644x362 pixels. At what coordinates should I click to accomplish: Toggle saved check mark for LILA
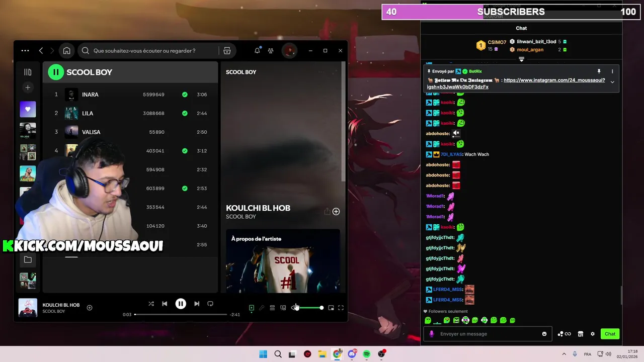[x=185, y=113]
